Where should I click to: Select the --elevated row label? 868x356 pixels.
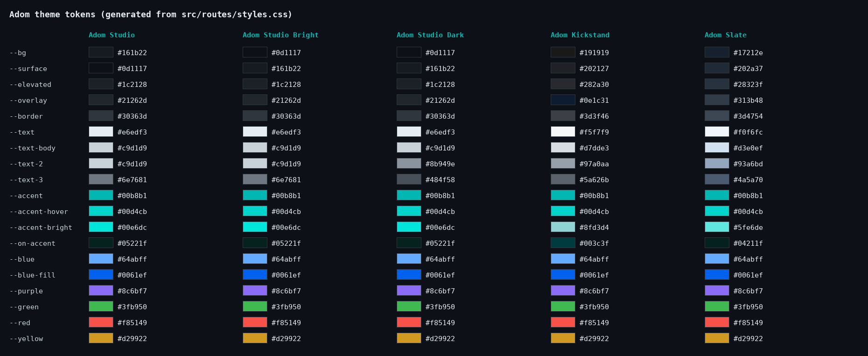(30, 85)
